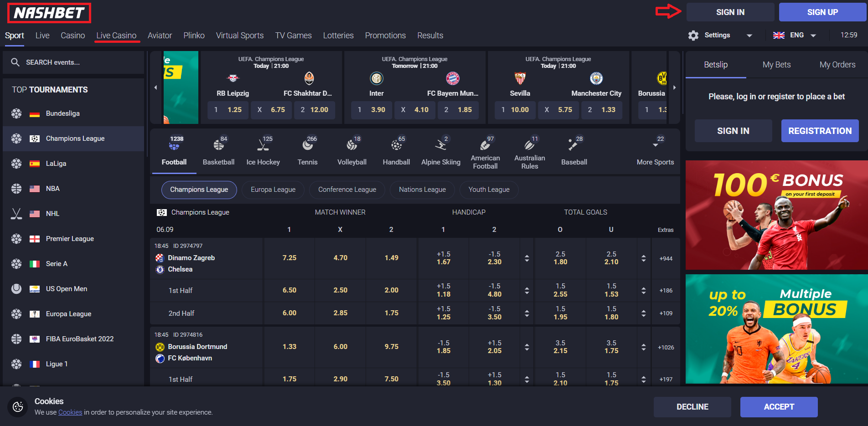
Task: Click the Manchester City crest
Action: (x=596, y=78)
